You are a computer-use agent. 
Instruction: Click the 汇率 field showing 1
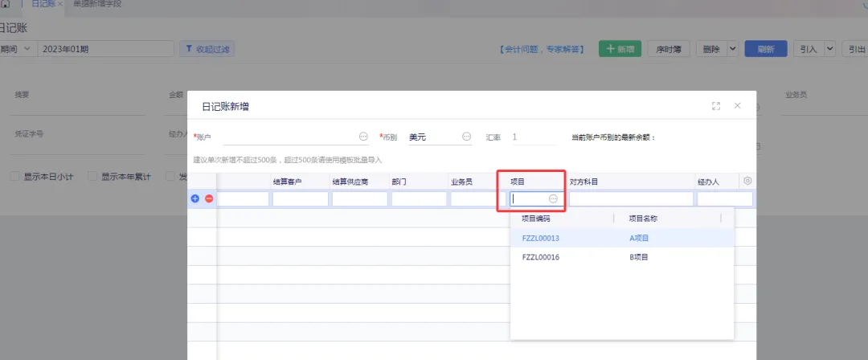pyautogui.click(x=533, y=137)
